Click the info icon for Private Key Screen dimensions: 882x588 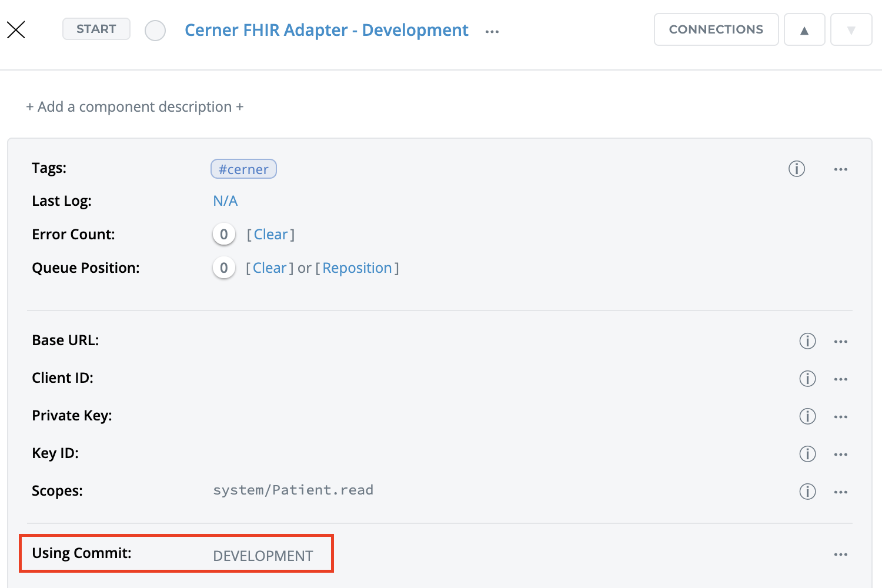pyautogui.click(x=807, y=416)
